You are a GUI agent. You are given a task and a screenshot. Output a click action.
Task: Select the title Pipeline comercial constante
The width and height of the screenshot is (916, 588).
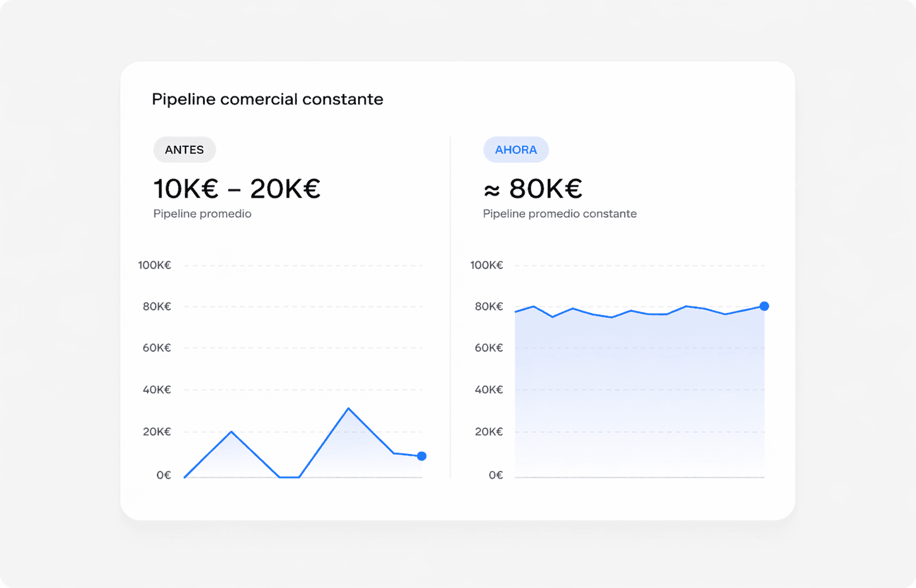(267, 99)
